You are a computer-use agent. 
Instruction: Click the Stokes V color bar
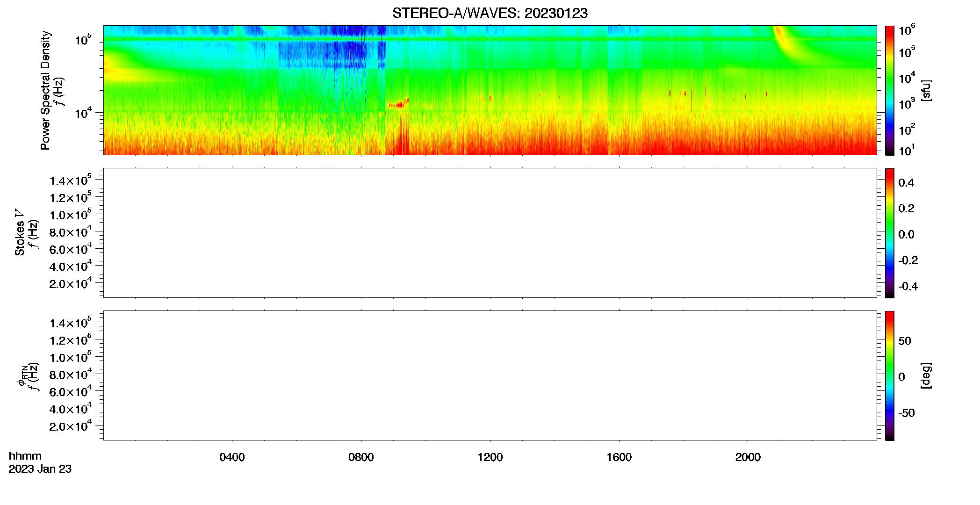(x=889, y=233)
